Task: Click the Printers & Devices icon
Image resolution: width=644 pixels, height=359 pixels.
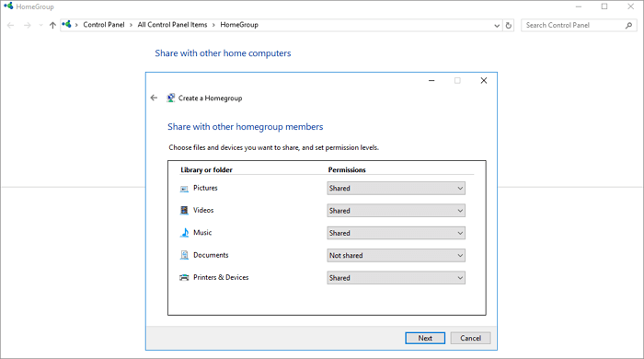Action: (x=184, y=278)
